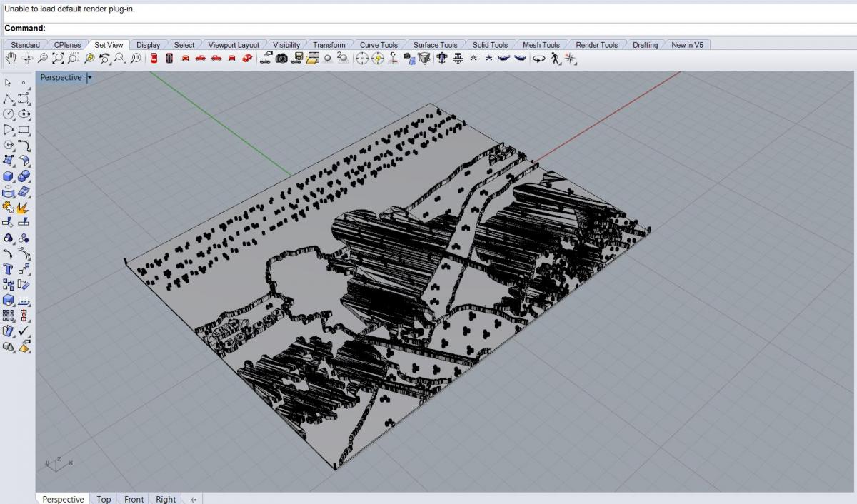
Task: Switch to the Curve Tools tab
Action: [379, 45]
